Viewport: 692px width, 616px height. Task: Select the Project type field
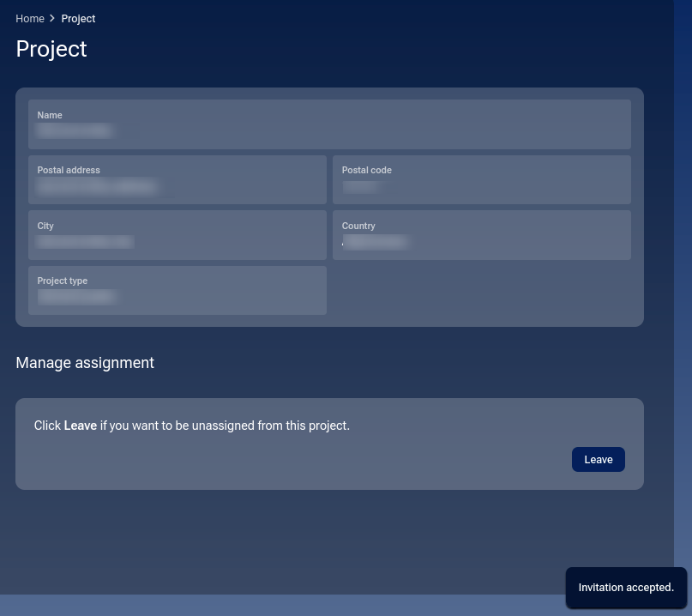(x=178, y=290)
